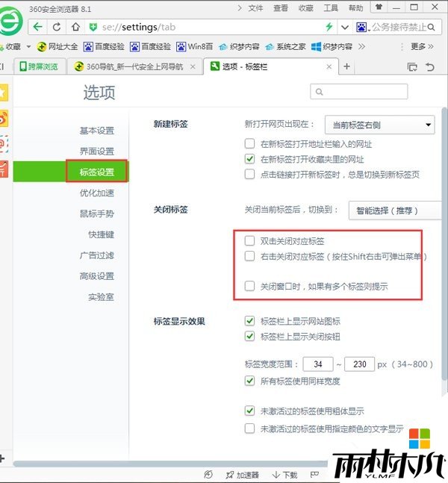448x483 pixels.
Task: Switch to the 360导航 tab
Action: tap(135, 66)
